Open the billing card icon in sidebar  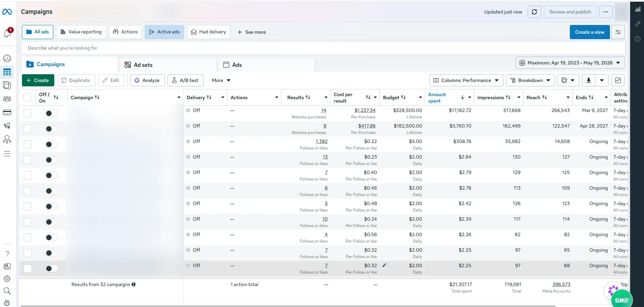point(7,112)
